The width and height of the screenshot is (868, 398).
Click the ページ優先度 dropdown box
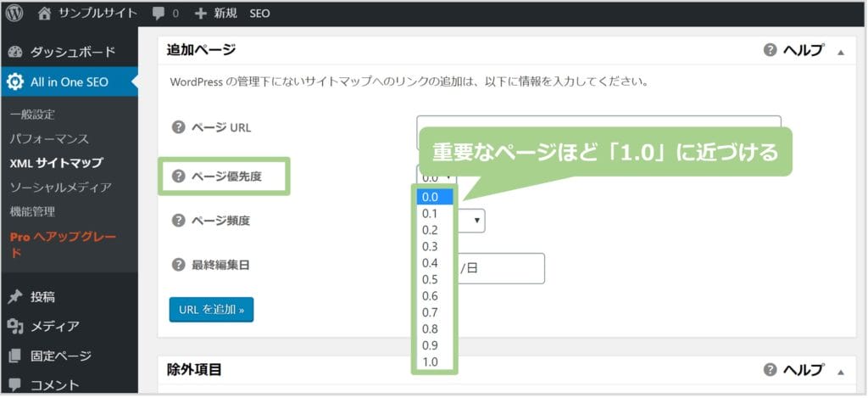437,177
